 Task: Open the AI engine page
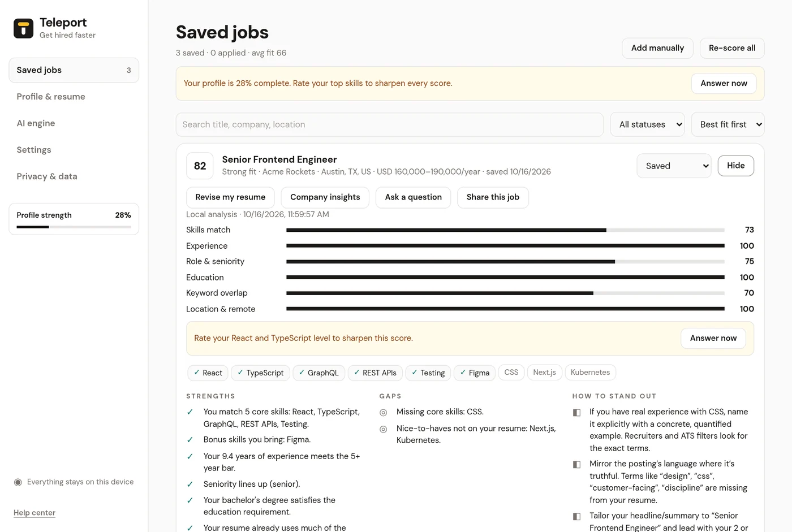74,123
